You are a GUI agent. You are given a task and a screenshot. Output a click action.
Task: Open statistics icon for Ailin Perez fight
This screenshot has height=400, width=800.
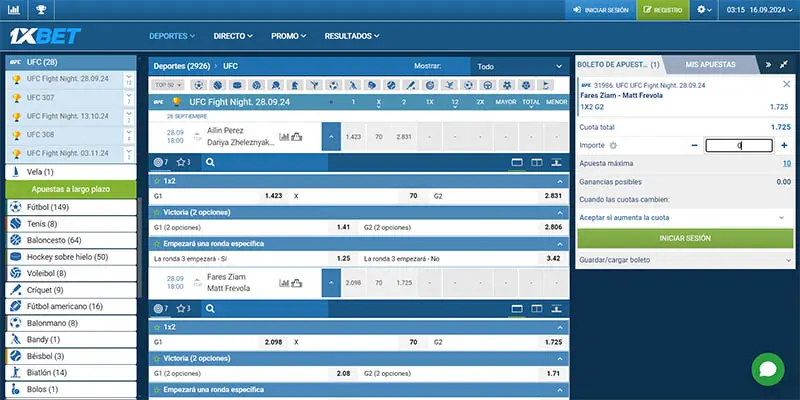tap(284, 137)
